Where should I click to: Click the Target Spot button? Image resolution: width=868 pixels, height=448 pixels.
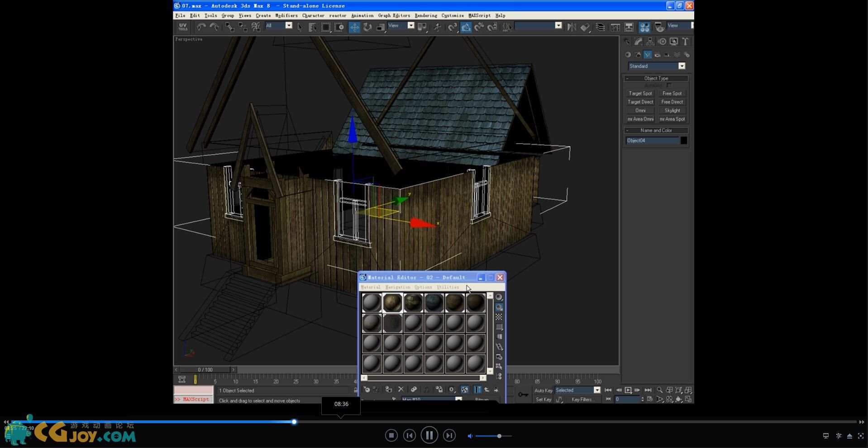click(x=640, y=93)
